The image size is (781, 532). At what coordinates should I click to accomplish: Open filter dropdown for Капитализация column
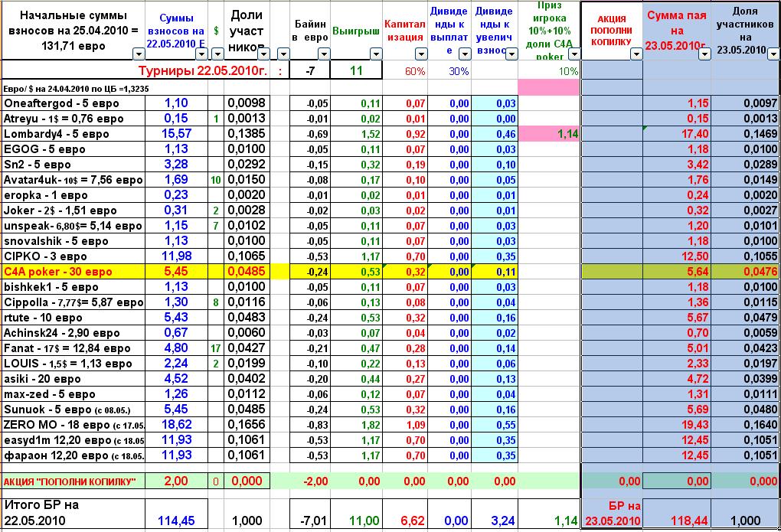(421, 54)
